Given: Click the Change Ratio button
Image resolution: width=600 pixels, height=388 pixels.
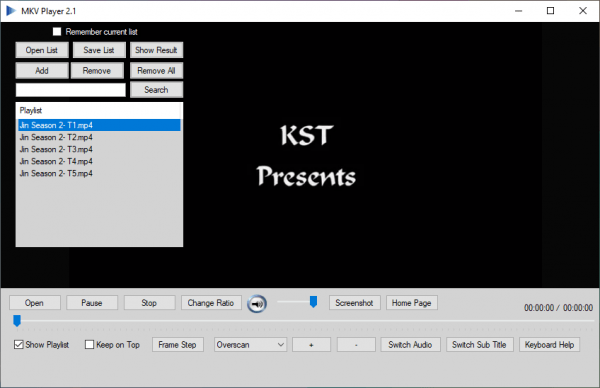Looking at the screenshot, I should tap(211, 303).
